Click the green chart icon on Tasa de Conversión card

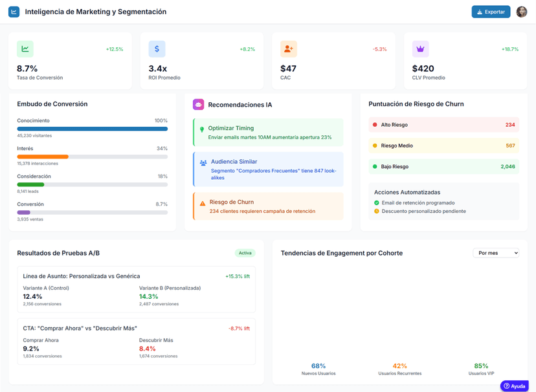(25, 49)
